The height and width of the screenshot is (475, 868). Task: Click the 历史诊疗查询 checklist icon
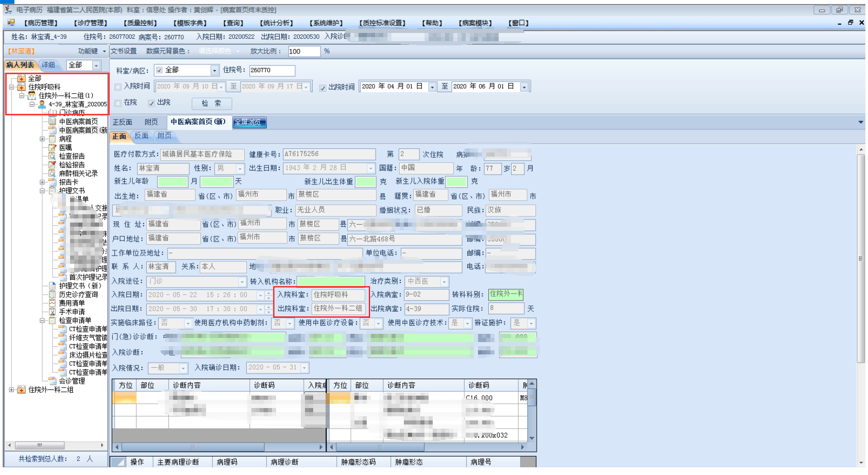click(x=53, y=294)
